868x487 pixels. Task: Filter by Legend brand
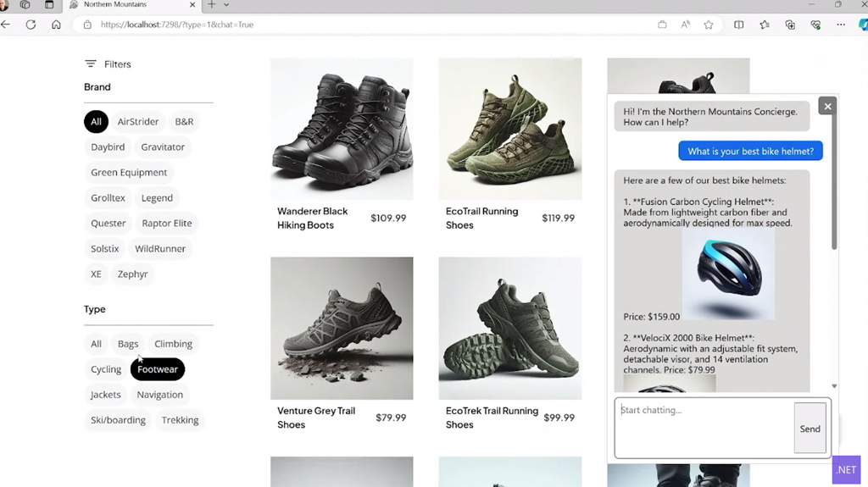point(157,198)
